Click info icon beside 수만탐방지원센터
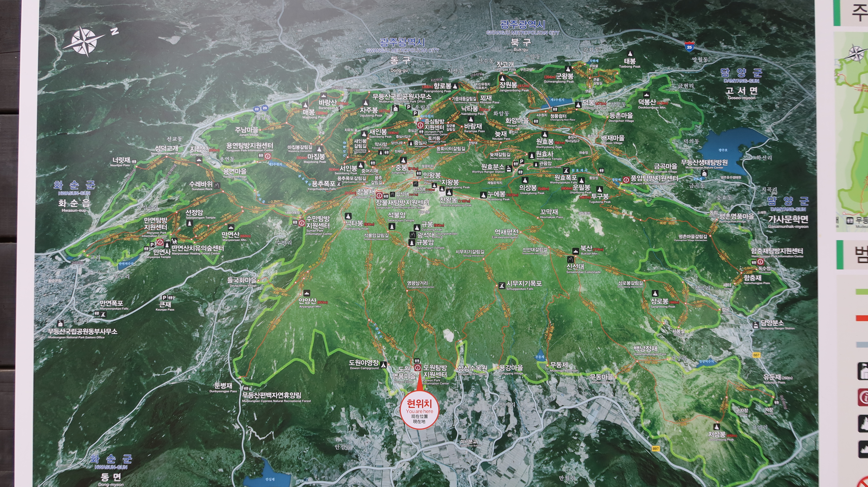Image resolution: width=868 pixels, height=487 pixels. [x=302, y=223]
